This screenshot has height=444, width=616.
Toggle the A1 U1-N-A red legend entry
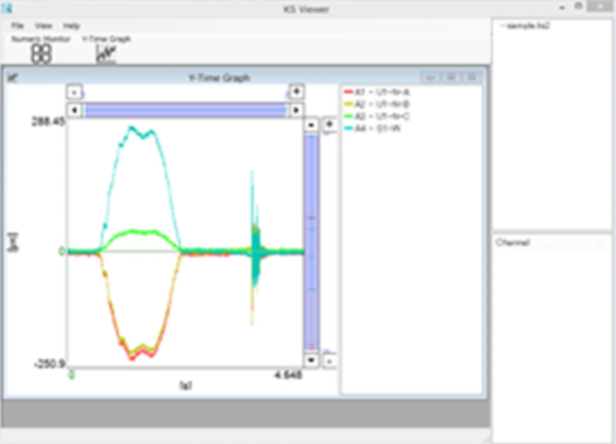(x=377, y=91)
